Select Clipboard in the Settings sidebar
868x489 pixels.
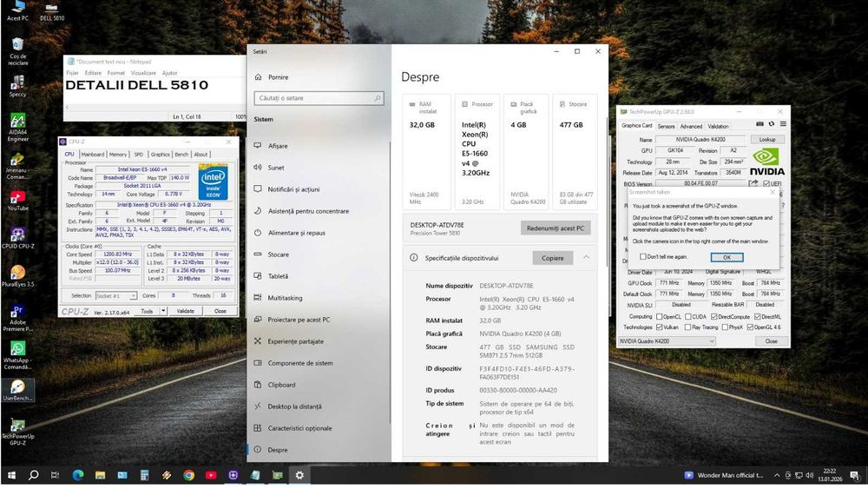coord(319,385)
